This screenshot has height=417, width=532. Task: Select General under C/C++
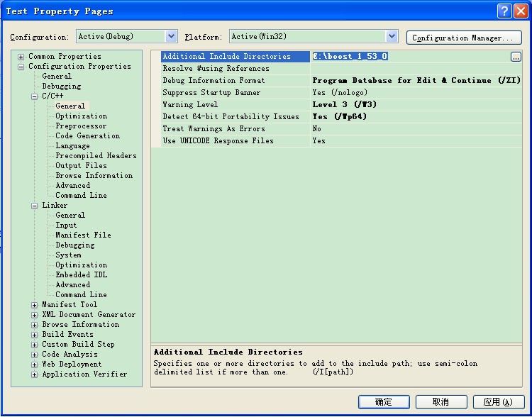pos(70,106)
